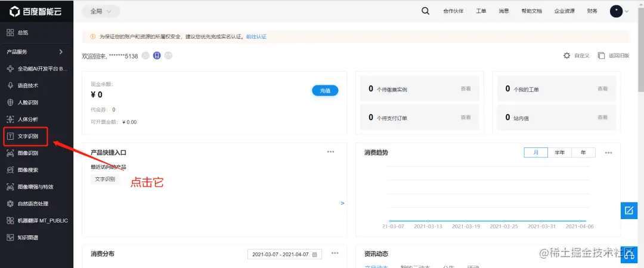644x268 pixels.
Task: Select the 知识图谱 sidebar icon
Action: pyautogui.click(x=11, y=237)
